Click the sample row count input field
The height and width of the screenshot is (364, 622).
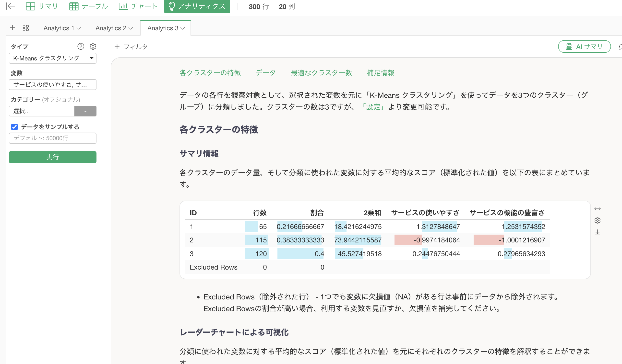(53, 138)
